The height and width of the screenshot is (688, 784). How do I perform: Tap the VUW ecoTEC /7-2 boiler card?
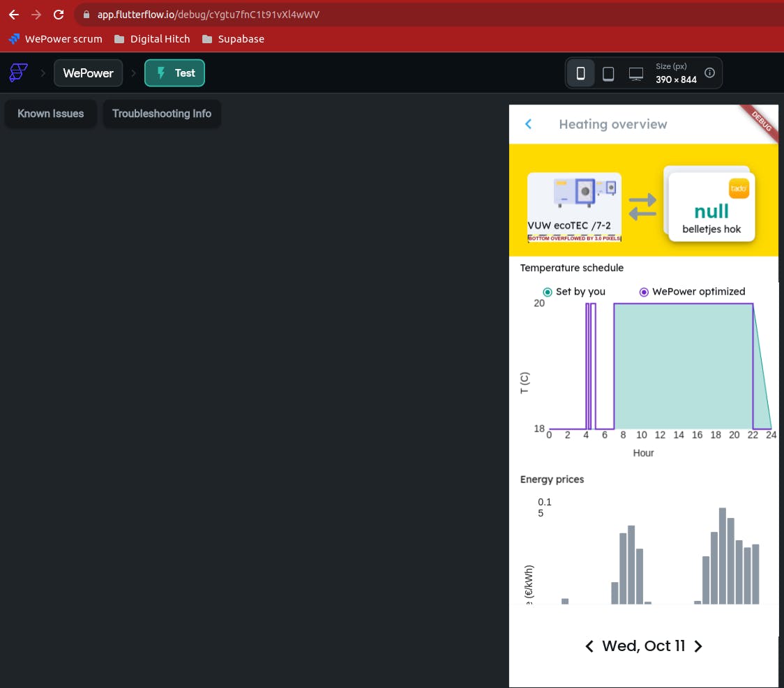(x=574, y=207)
